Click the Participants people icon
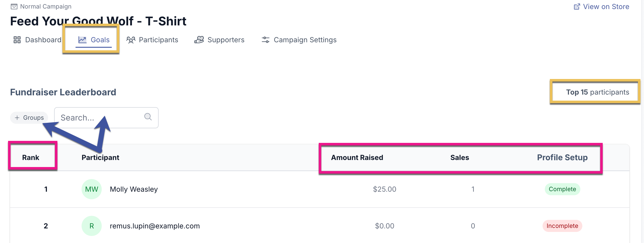 [x=131, y=40]
